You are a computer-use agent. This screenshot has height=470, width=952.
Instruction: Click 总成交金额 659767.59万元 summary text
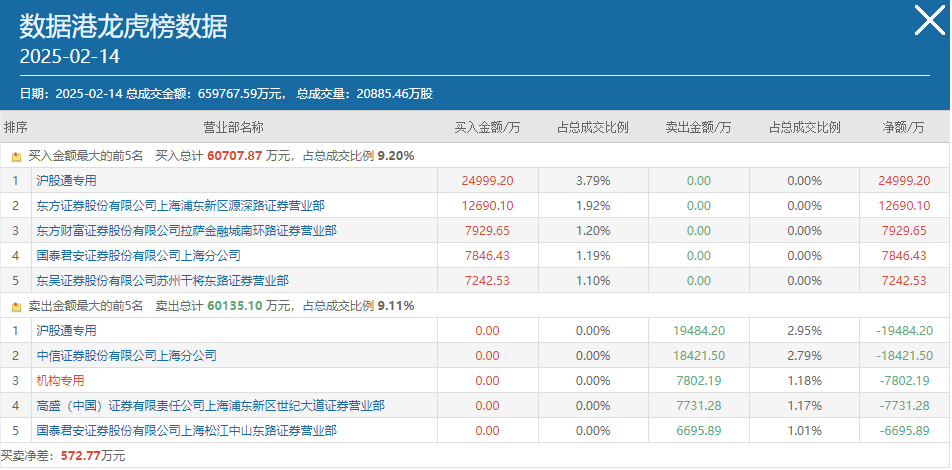[205, 94]
